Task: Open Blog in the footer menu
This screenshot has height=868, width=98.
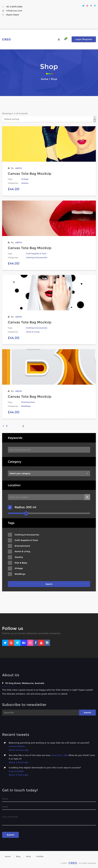Action: [18, 856]
